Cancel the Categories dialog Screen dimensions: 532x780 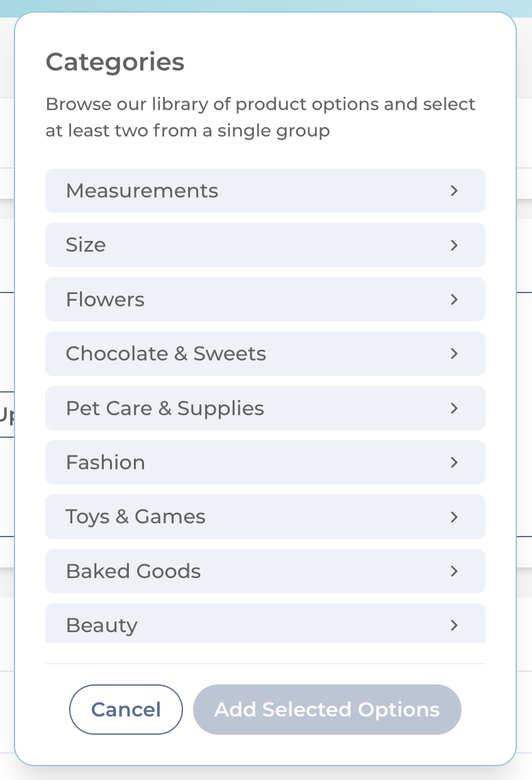pyautogui.click(x=126, y=710)
